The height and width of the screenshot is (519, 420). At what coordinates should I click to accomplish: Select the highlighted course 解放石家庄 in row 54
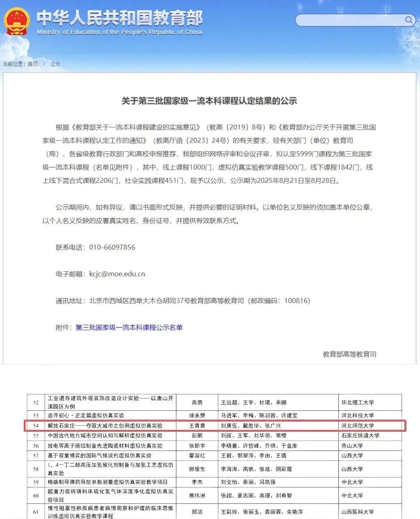105,426
